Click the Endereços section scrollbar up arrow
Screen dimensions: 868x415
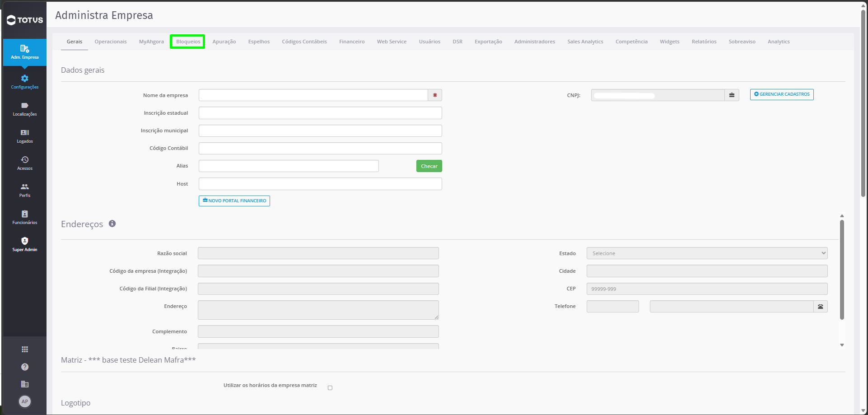tap(842, 216)
